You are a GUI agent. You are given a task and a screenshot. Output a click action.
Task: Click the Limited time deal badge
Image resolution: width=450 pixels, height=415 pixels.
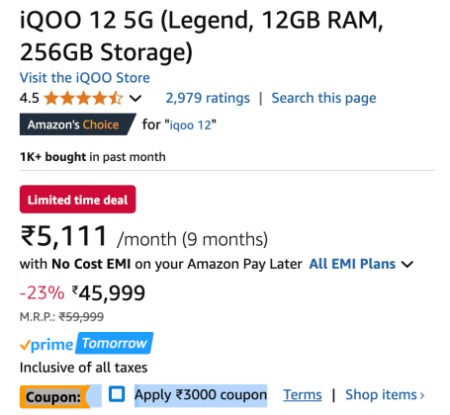point(78,199)
